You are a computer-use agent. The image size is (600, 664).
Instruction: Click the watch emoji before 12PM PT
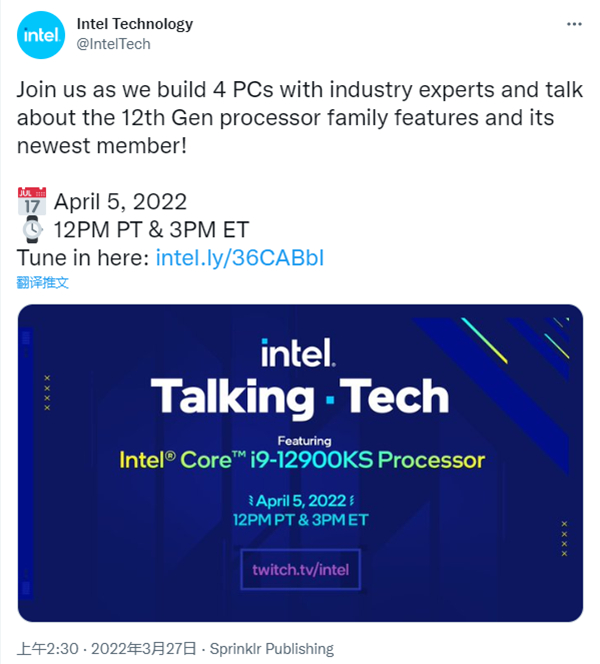point(31,228)
